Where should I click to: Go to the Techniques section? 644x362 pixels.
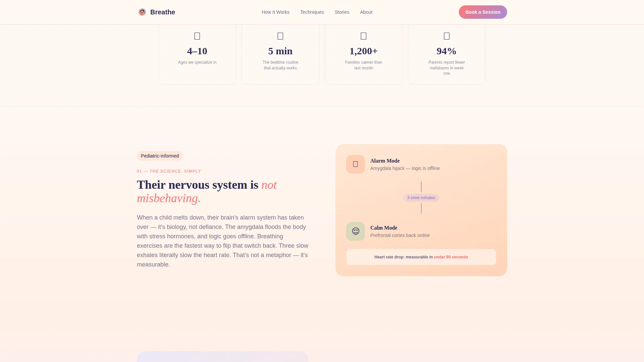(312, 12)
